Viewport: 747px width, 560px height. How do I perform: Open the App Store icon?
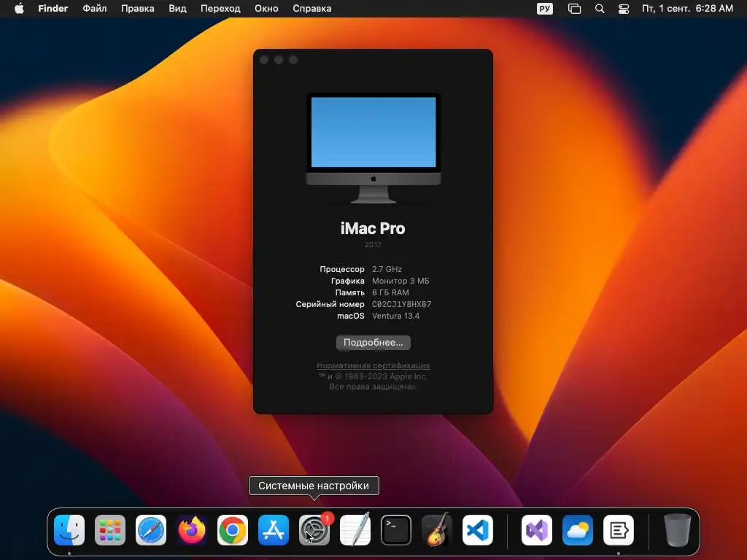tap(274, 530)
